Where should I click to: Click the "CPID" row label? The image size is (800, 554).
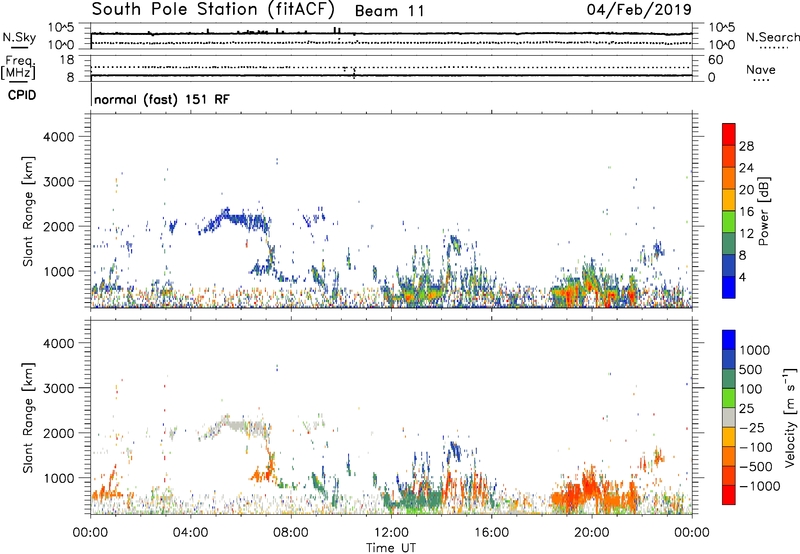tap(22, 95)
